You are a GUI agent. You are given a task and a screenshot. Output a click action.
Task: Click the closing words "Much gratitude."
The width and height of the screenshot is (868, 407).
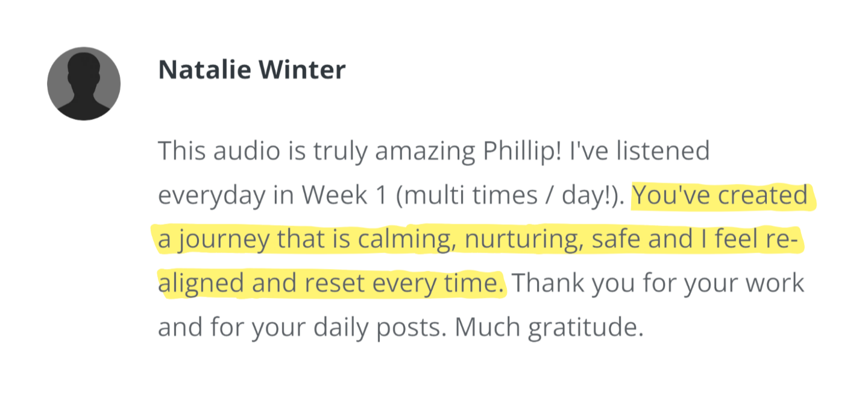coord(546,328)
